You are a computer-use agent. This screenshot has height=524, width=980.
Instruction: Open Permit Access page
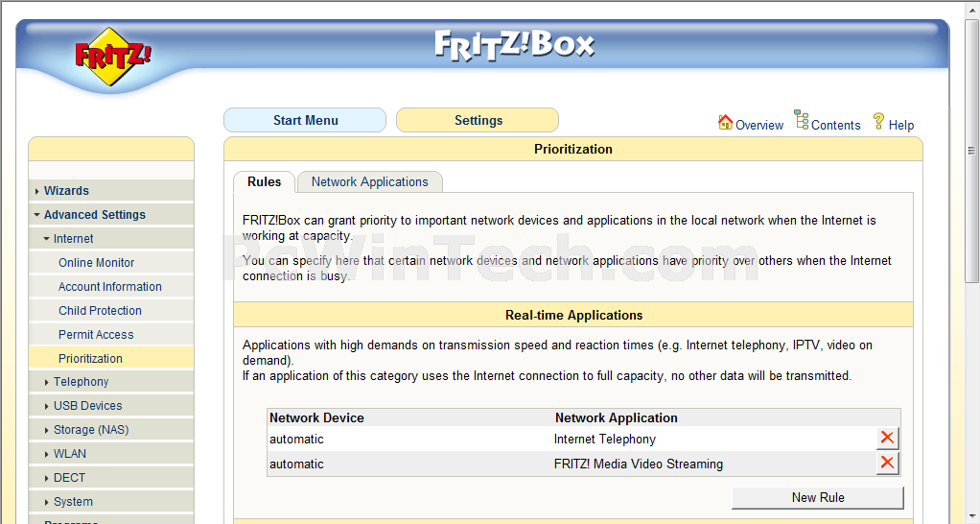point(96,335)
